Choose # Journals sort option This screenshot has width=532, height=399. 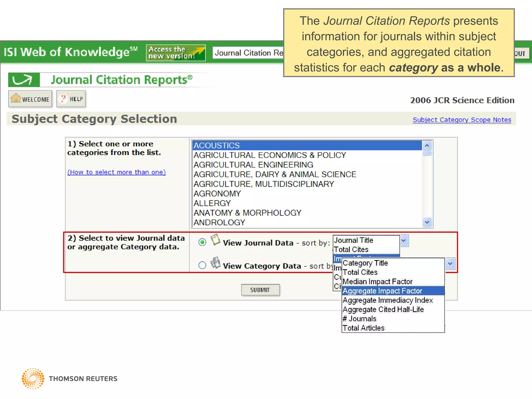point(393,319)
